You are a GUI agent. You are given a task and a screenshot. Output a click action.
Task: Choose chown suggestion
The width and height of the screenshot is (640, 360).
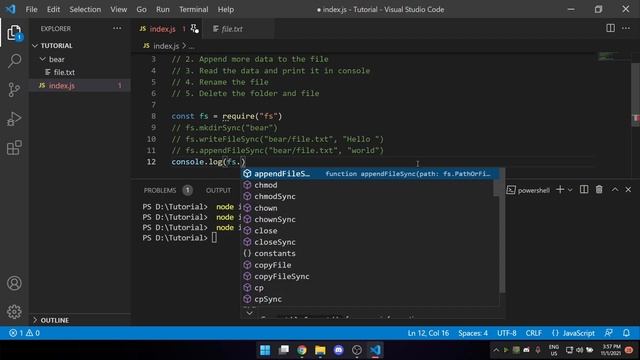[x=369, y=208]
